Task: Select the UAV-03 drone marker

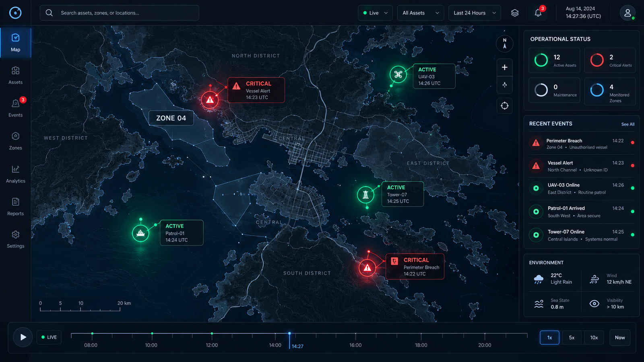Action: [x=398, y=74]
